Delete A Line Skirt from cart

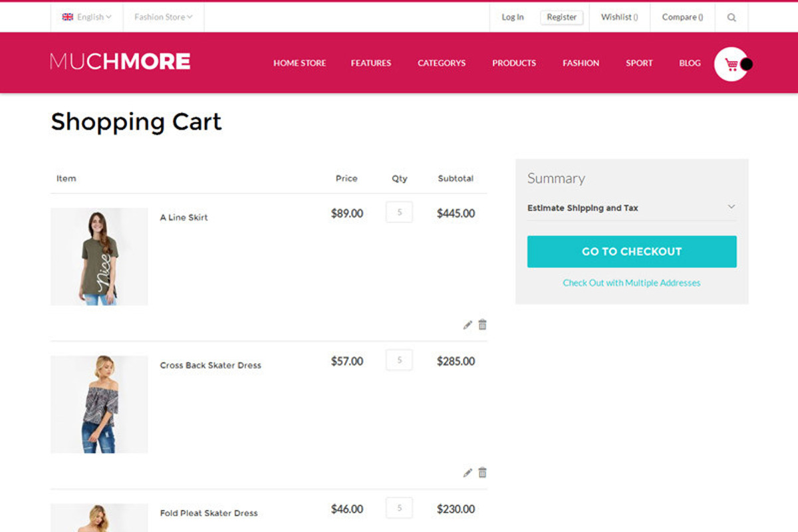[483, 325]
